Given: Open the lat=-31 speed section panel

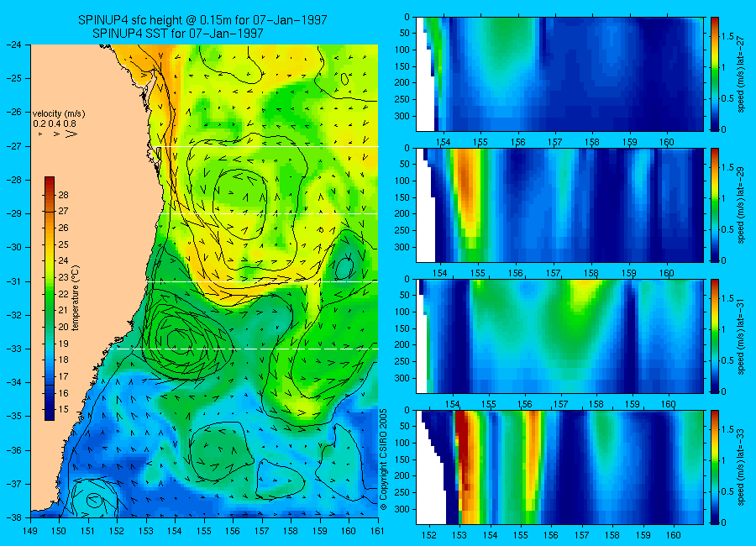Looking at the screenshot, I should tap(559, 336).
